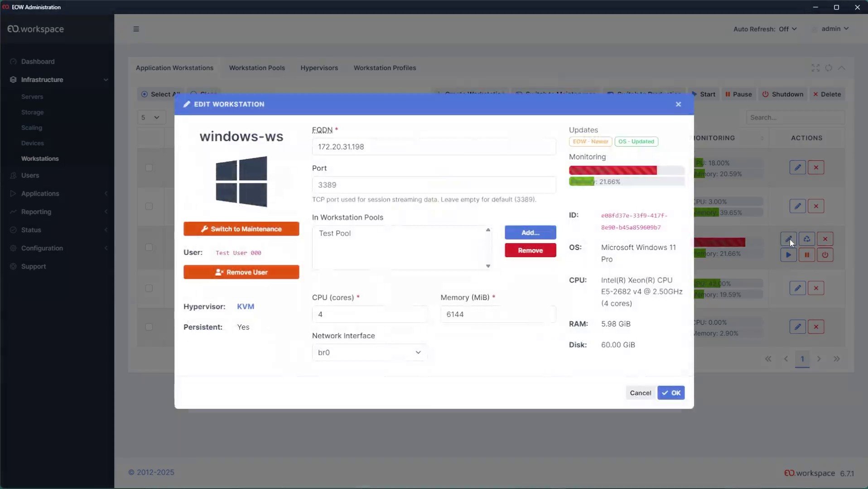Click the hamburger menu icon
Screen dimensions: 868x489
[136, 29]
